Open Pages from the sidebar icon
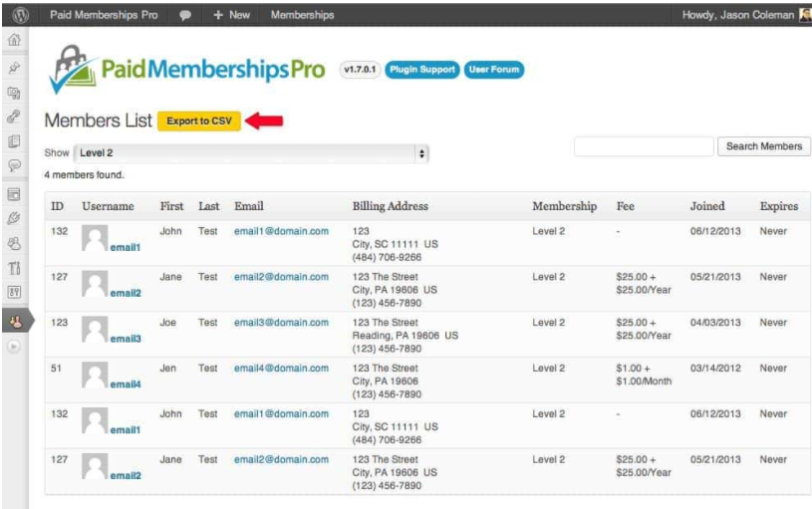The height and width of the screenshot is (509, 812). [x=14, y=140]
